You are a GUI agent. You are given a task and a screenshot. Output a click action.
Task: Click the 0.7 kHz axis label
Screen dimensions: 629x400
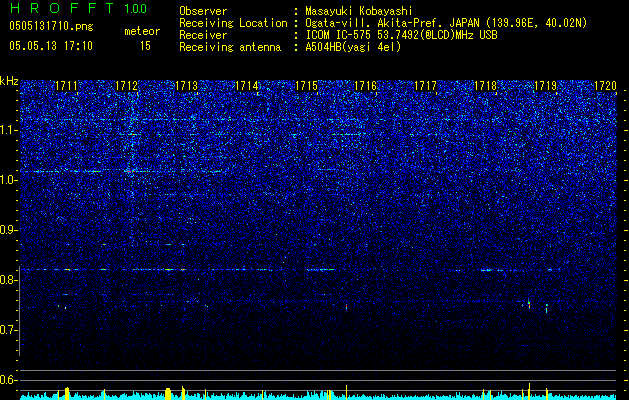click(x=9, y=330)
